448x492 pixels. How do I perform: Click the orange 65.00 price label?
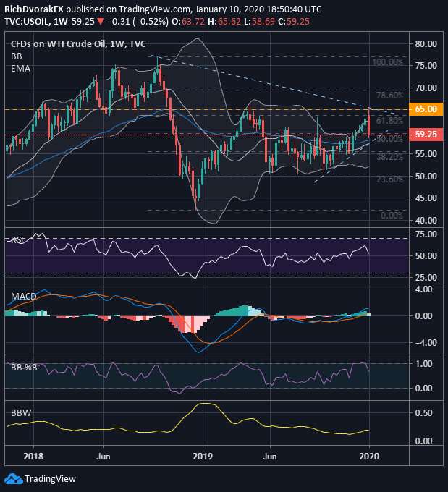pyautogui.click(x=426, y=109)
